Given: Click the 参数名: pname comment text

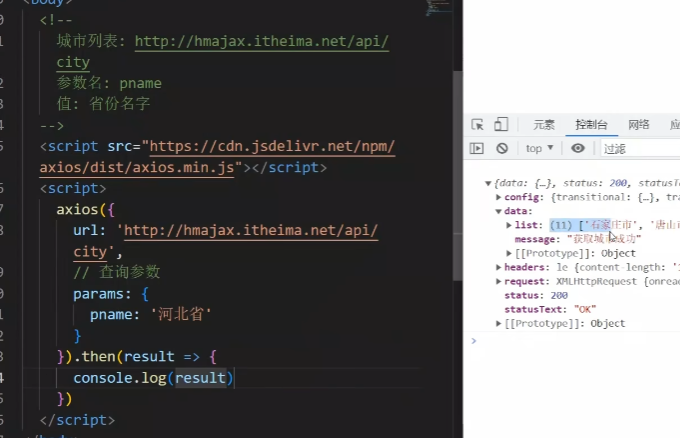Looking at the screenshot, I should pyautogui.click(x=109, y=83).
